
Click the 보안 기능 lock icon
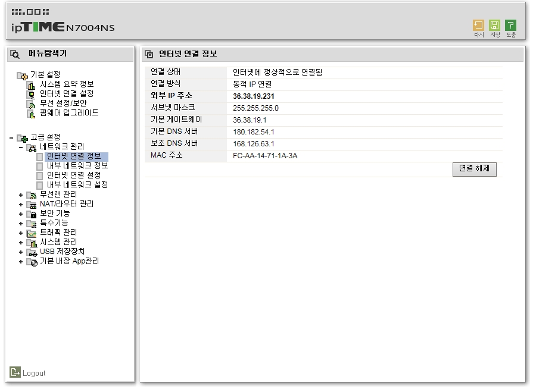(x=32, y=214)
